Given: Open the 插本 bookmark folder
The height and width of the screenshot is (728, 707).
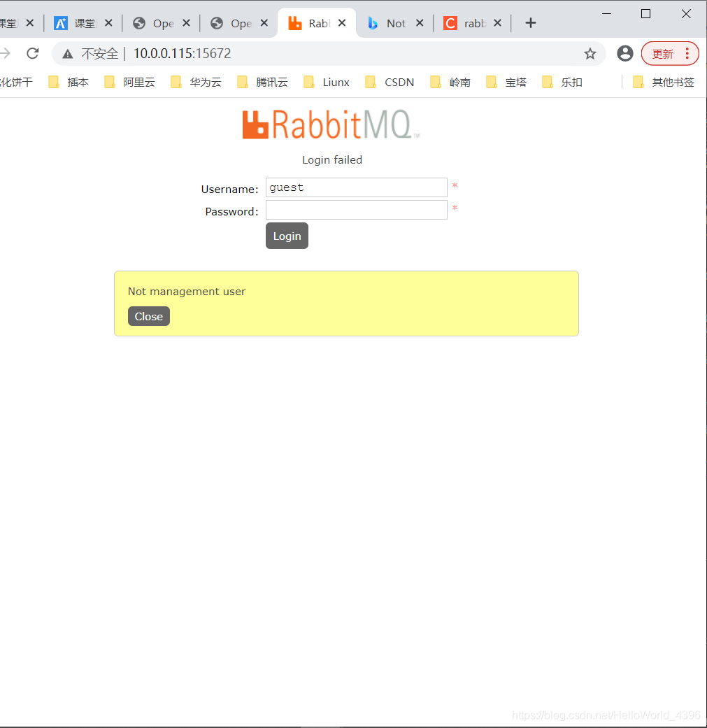Looking at the screenshot, I should [69, 83].
